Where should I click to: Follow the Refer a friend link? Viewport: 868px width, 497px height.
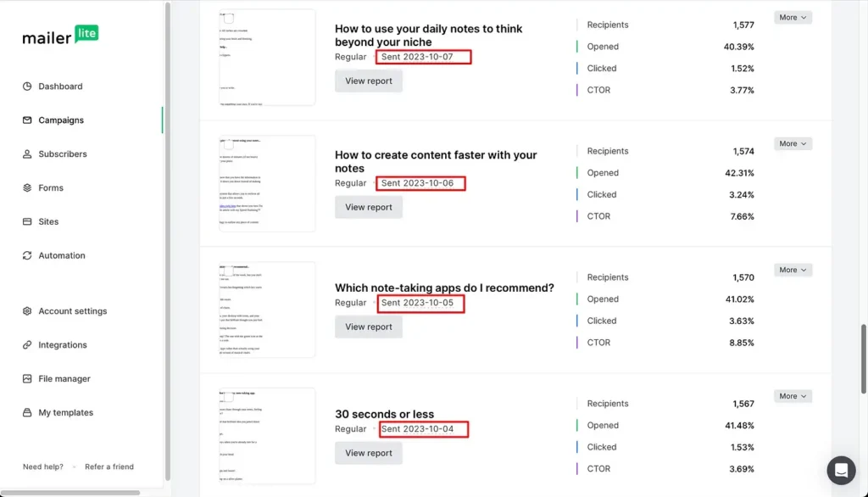pos(109,466)
